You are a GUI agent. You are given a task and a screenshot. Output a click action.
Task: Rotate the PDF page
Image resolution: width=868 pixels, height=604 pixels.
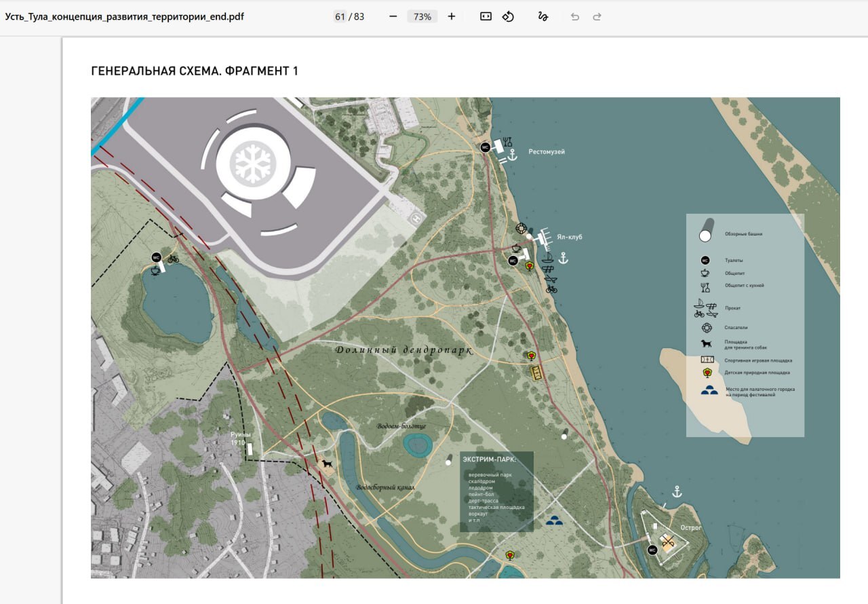[508, 16]
